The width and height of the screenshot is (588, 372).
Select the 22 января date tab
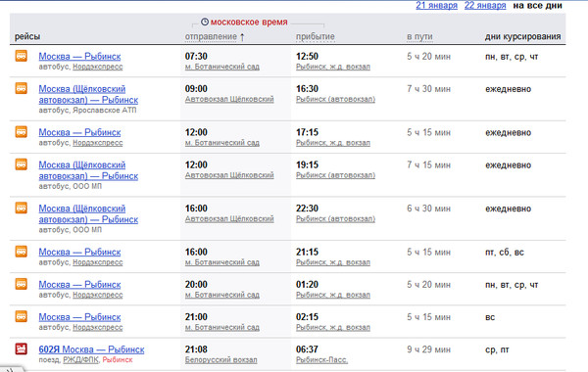(x=485, y=5)
